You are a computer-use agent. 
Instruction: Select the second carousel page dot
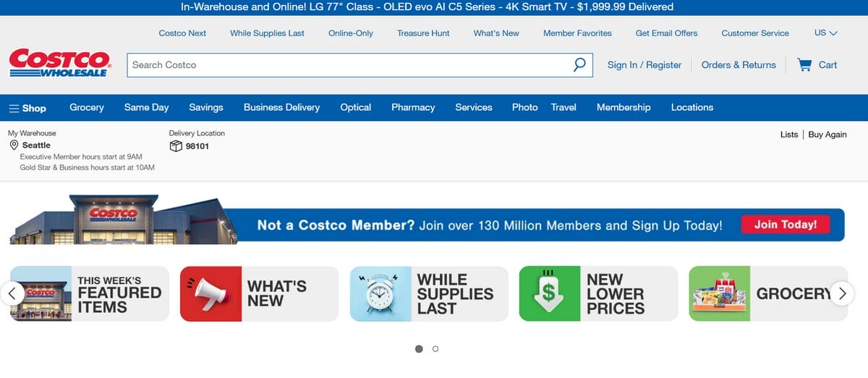coord(435,348)
